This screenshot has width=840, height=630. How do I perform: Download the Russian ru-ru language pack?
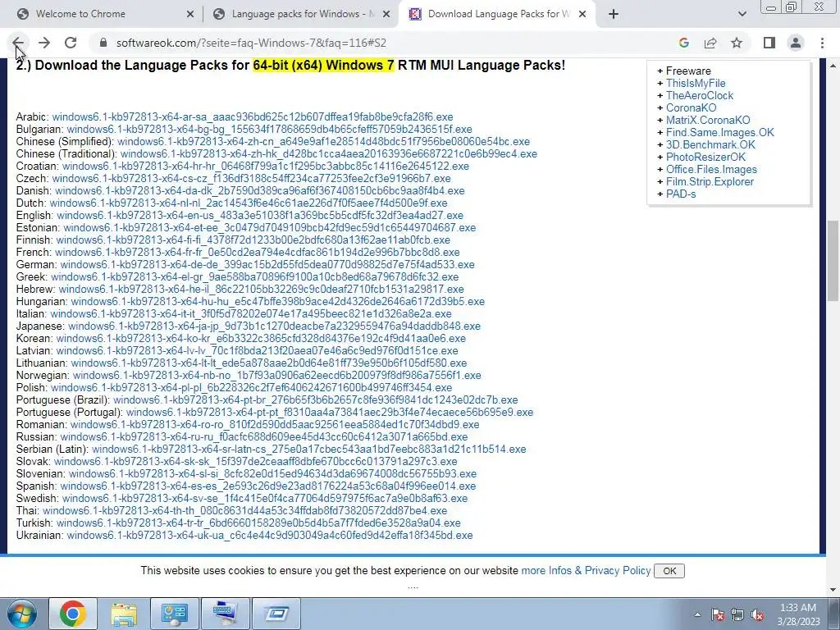pyautogui.click(x=264, y=437)
